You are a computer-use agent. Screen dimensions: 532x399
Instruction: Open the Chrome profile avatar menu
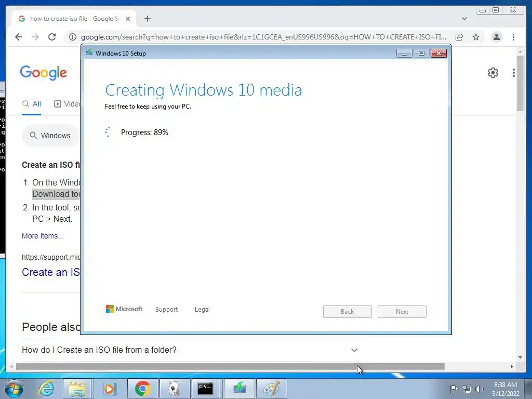point(496,37)
